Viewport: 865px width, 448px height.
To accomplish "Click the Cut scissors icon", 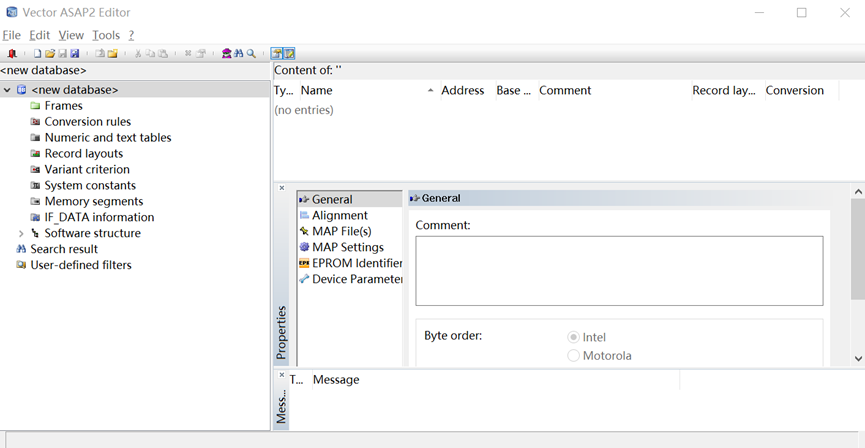I will click(138, 54).
